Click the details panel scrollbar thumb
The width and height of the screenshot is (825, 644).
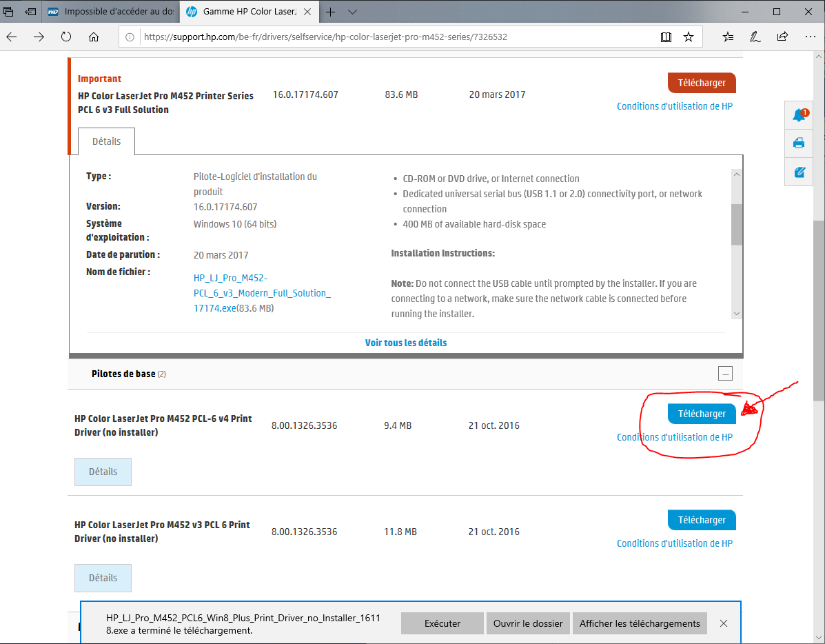737,224
